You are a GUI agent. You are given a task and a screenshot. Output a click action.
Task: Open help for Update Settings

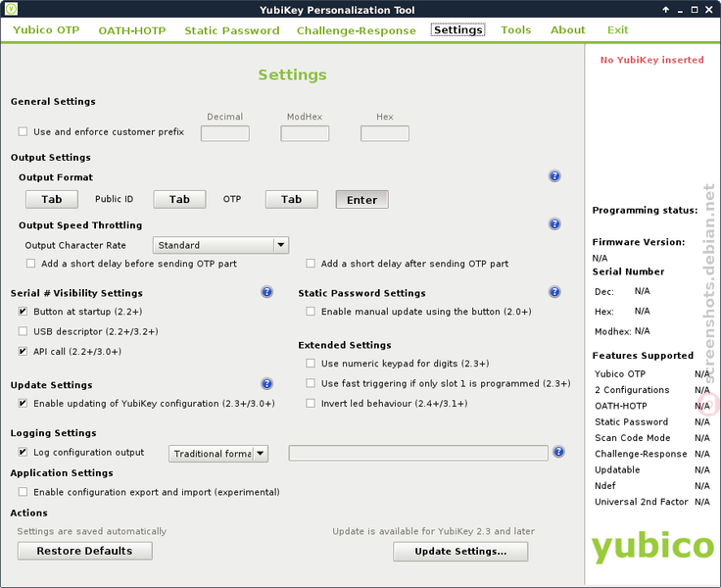(266, 384)
